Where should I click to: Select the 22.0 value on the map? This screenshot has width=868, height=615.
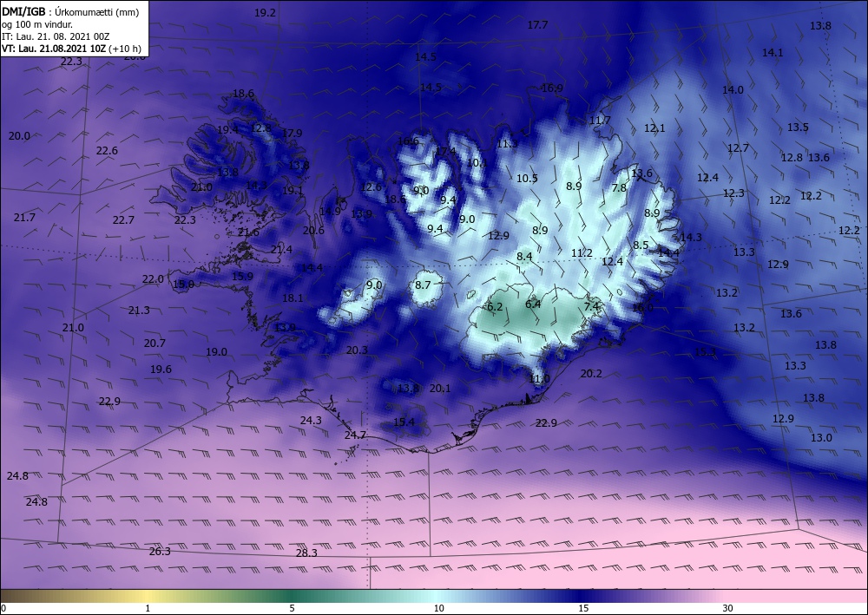point(154,278)
